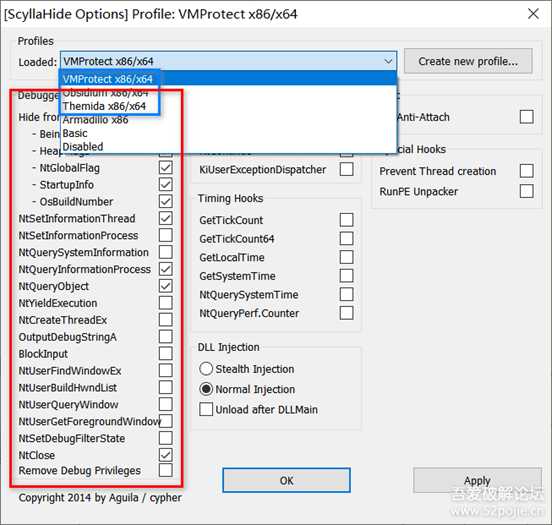The height and width of the screenshot is (525, 552).
Task: Click the OK button
Action: pyautogui.click(x=287, y=480)
